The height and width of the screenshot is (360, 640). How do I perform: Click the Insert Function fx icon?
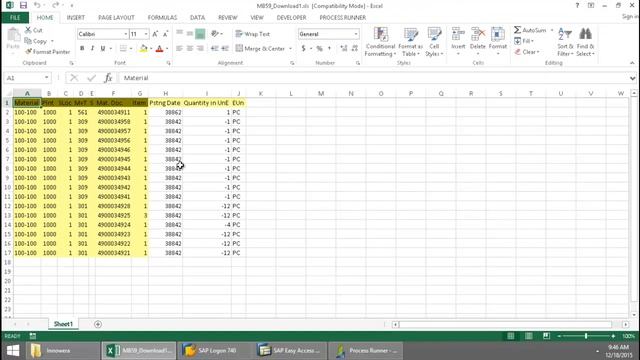tap(108, 78)
